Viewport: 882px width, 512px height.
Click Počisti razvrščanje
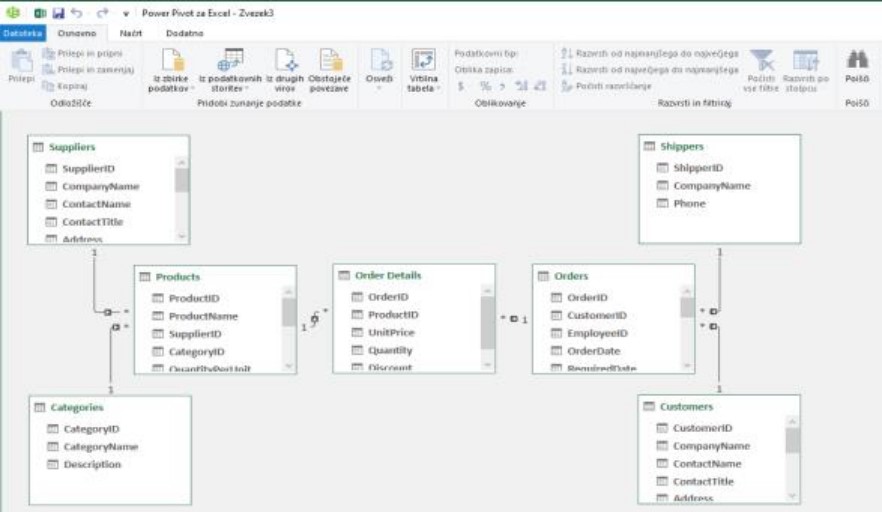pyautogui.click(x=606, y=86)
